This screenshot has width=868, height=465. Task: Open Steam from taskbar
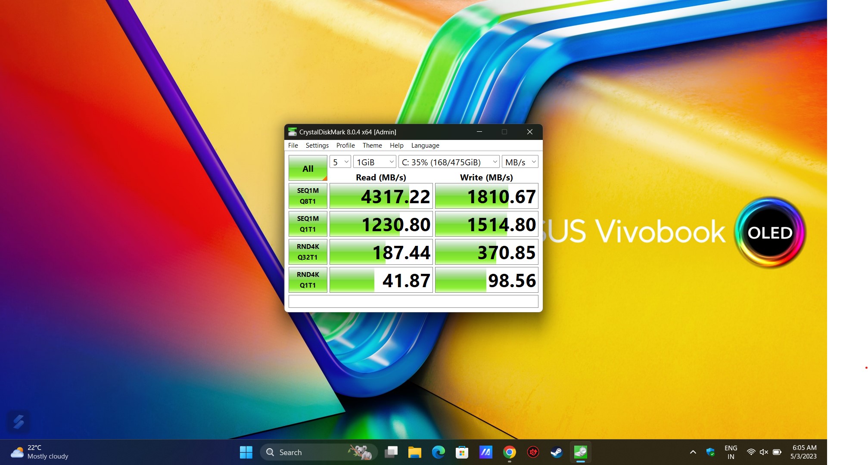557,452
